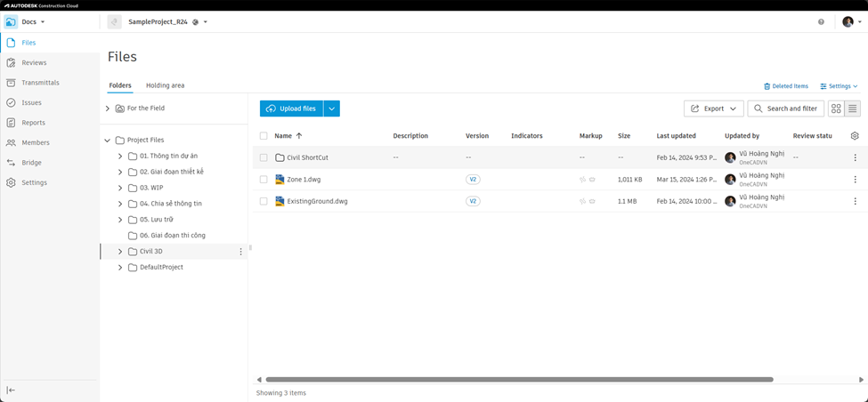The width and height of the screenshot is (868, 402).
Task: Click the Zone 1.dwg file type icon
Action: pos(280,179)
